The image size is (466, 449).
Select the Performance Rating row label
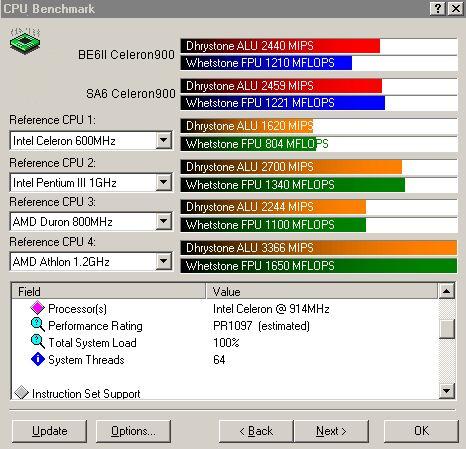(95, 326)
